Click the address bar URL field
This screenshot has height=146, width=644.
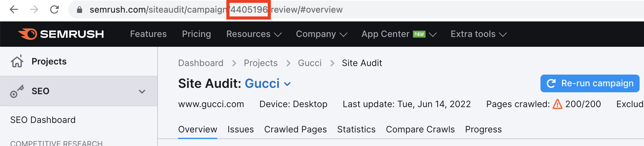(x=356, y=10)
